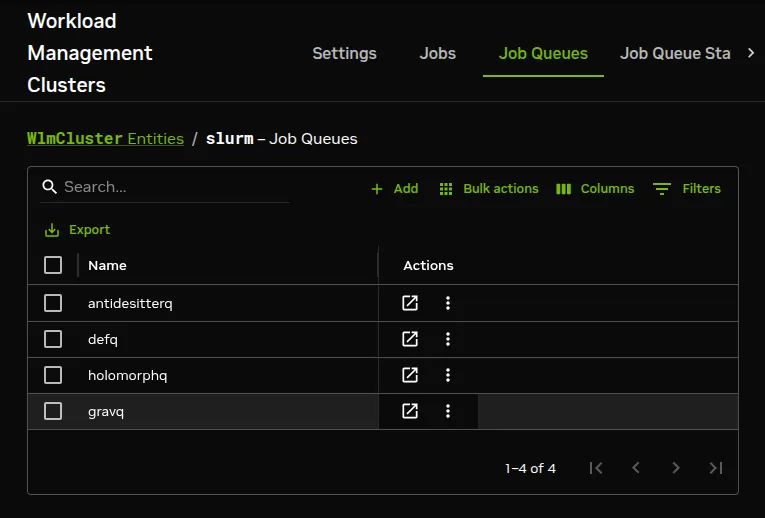
Task: Open the defq queue edit icon
Action: [410, 339]
